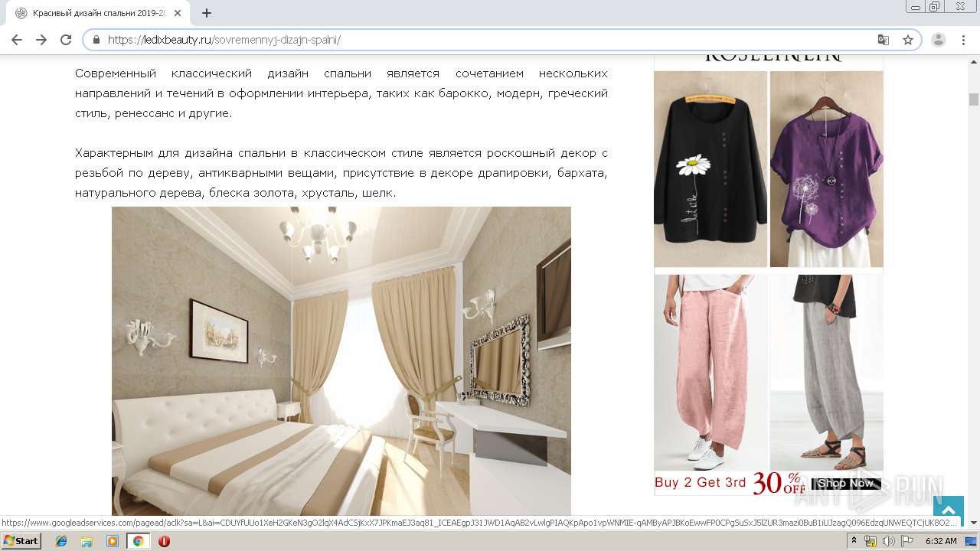
Task: Go back to previous page
Action: point(16,40)
